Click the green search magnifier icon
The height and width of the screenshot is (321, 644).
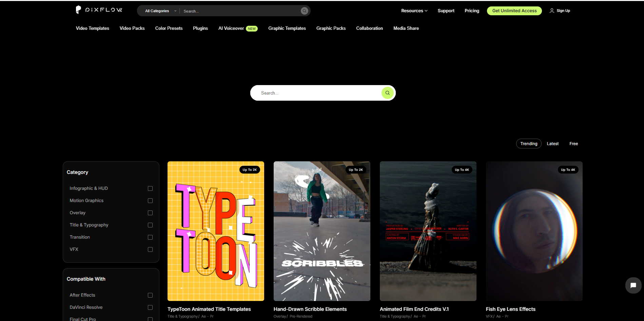tap(387, 93)
